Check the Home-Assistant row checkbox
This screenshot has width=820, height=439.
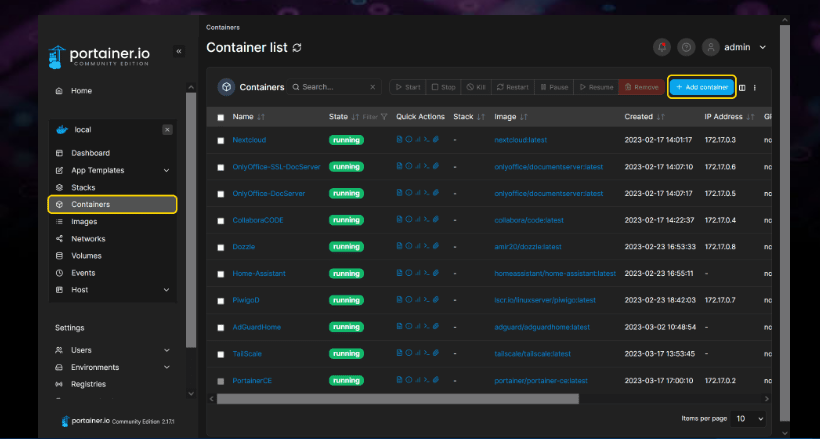coord(221,274)
